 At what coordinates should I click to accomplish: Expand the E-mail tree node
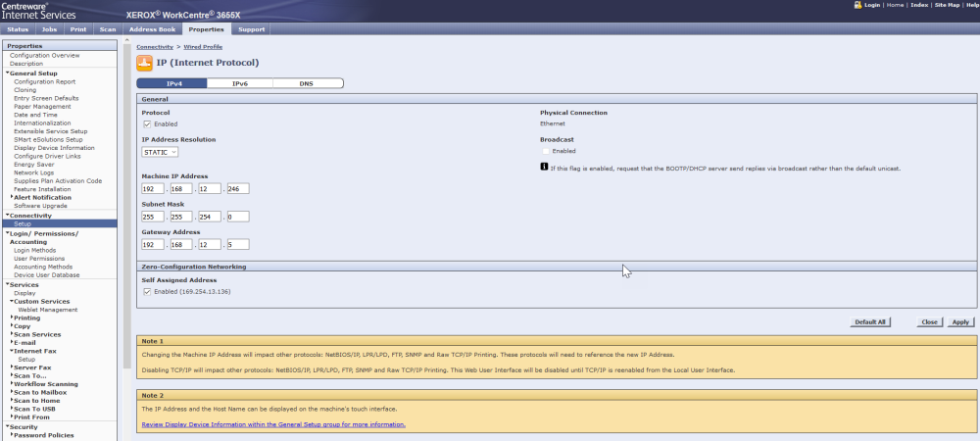12,342
